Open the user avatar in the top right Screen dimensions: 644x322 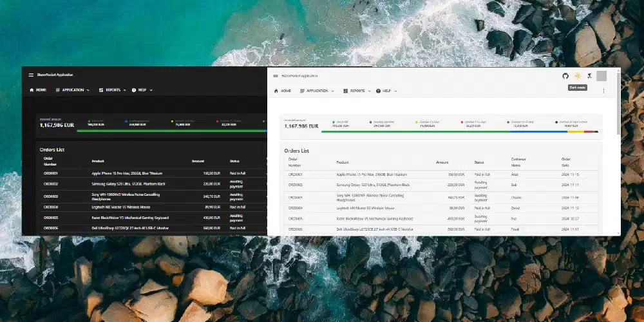(x=601, y=76)
